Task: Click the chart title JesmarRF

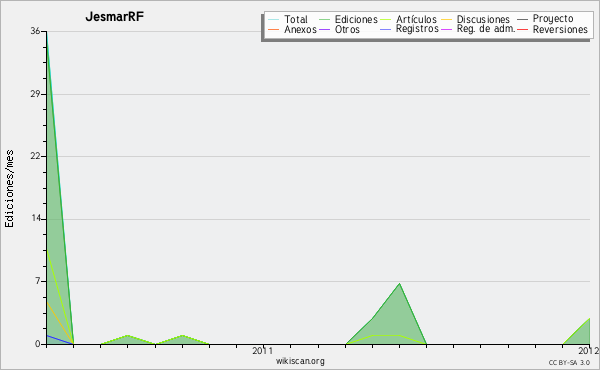Action: coord(115,17)
